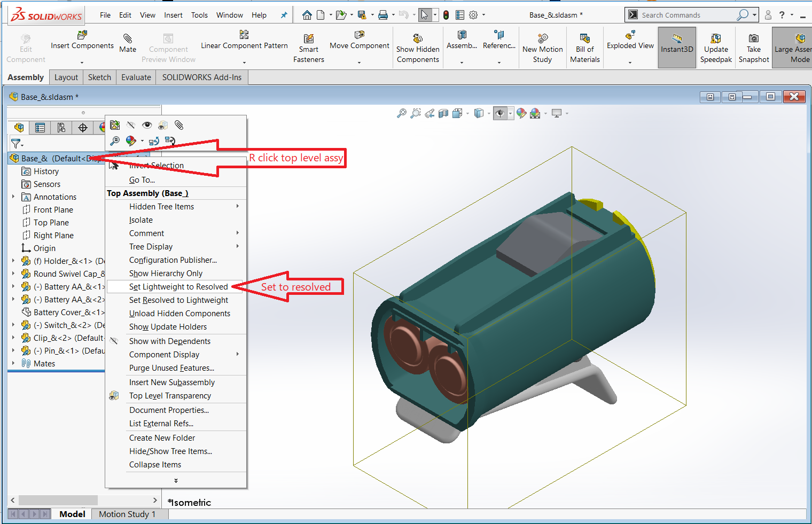Open the Insert menu
Image resolution: width=812 pixels, height=524 pixels.
(x=173, y=15)
